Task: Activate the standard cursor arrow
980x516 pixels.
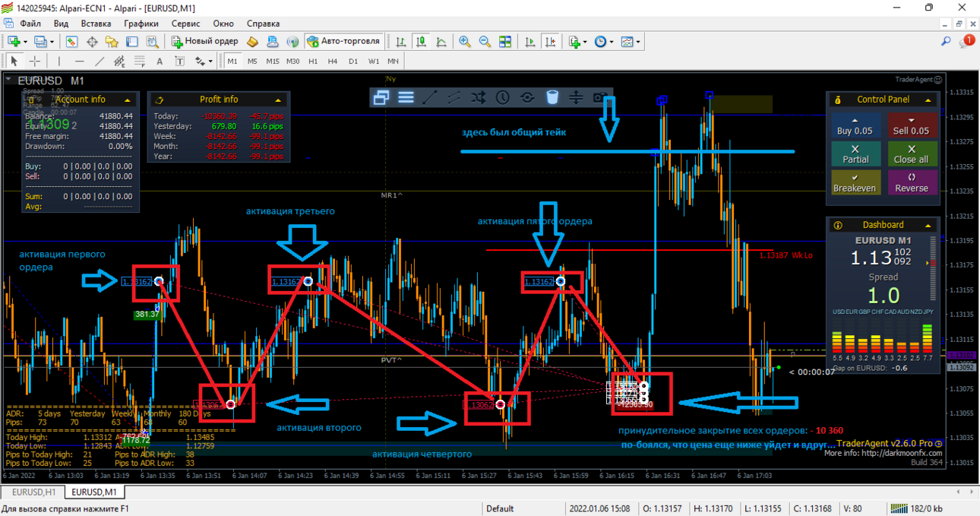Action: pos(14,62)
